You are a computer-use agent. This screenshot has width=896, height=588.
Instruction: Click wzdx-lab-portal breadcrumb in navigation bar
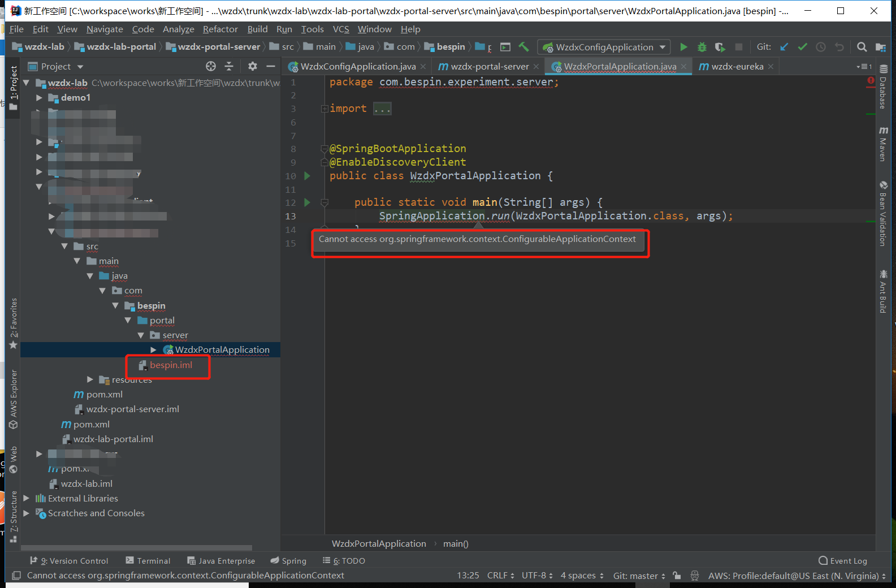[115, 47]
